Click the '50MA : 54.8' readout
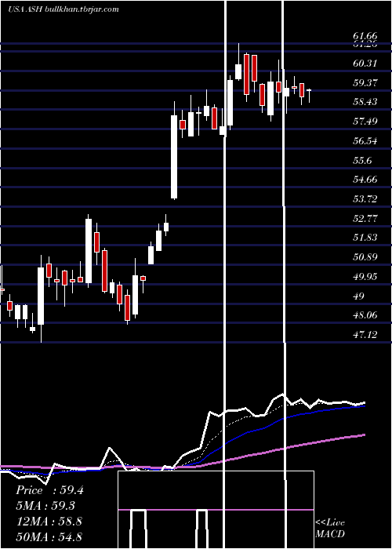This screenshot has height=549, width=392. [x=49, y=536]
